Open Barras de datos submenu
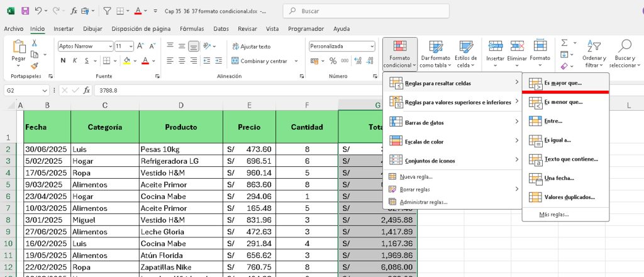 point(453,123)
